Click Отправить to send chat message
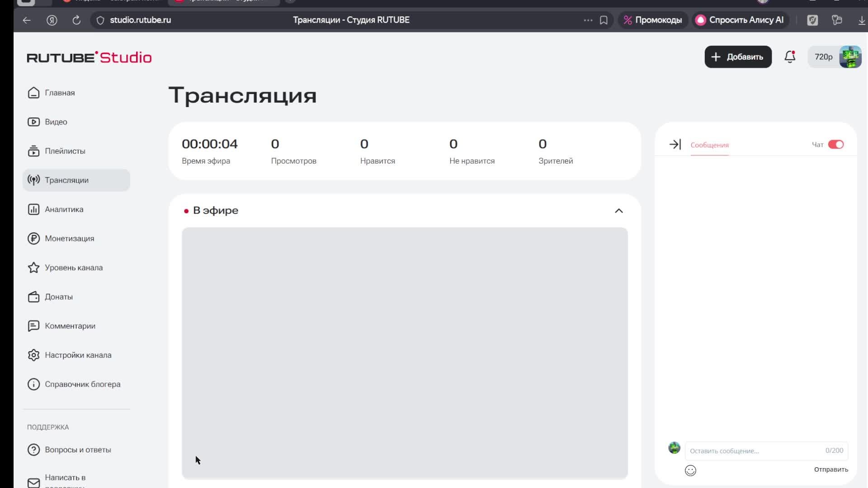The width and height of the screenshot is (868, 488). [x=830, y=469]
